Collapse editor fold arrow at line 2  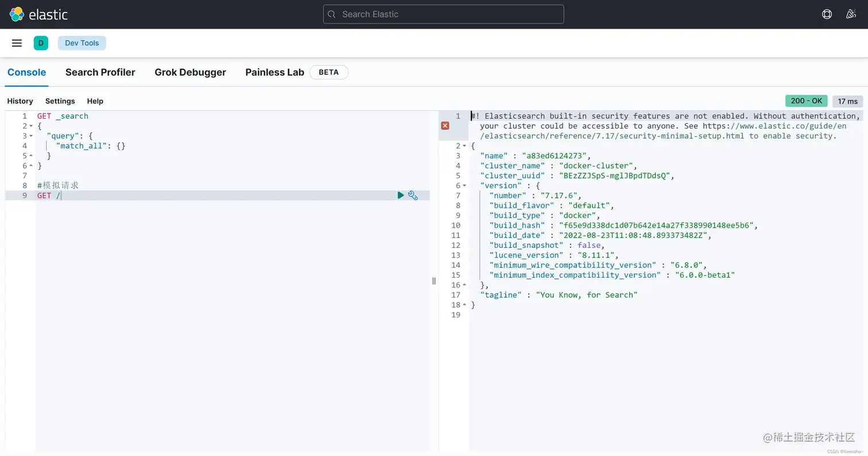31,126
